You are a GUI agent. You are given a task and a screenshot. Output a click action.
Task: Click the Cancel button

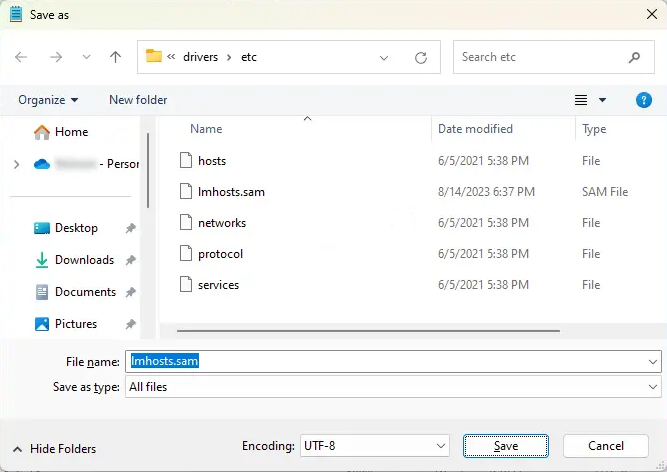click(606, 446)
